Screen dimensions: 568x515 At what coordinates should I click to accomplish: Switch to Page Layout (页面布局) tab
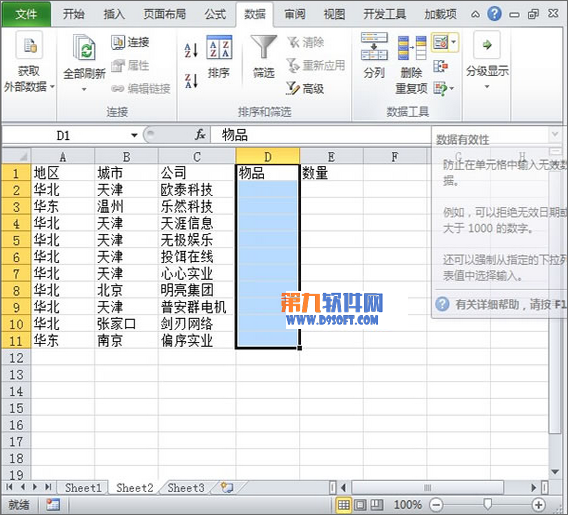pos(165,14)
